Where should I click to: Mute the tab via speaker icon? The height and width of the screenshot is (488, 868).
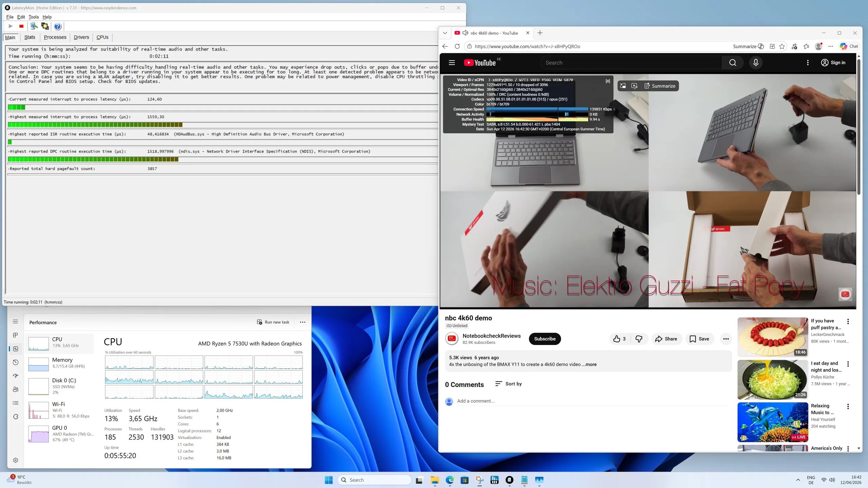(x=466, y=33)
